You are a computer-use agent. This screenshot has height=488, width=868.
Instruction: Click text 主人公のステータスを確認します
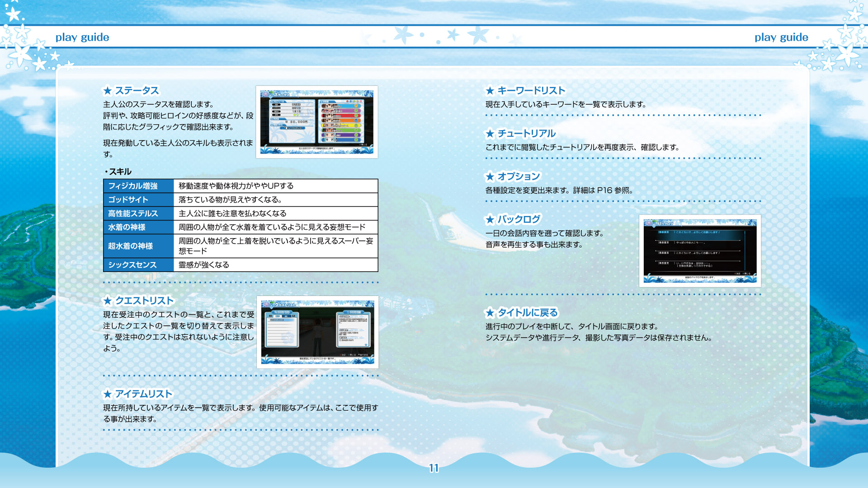(158, 105)
